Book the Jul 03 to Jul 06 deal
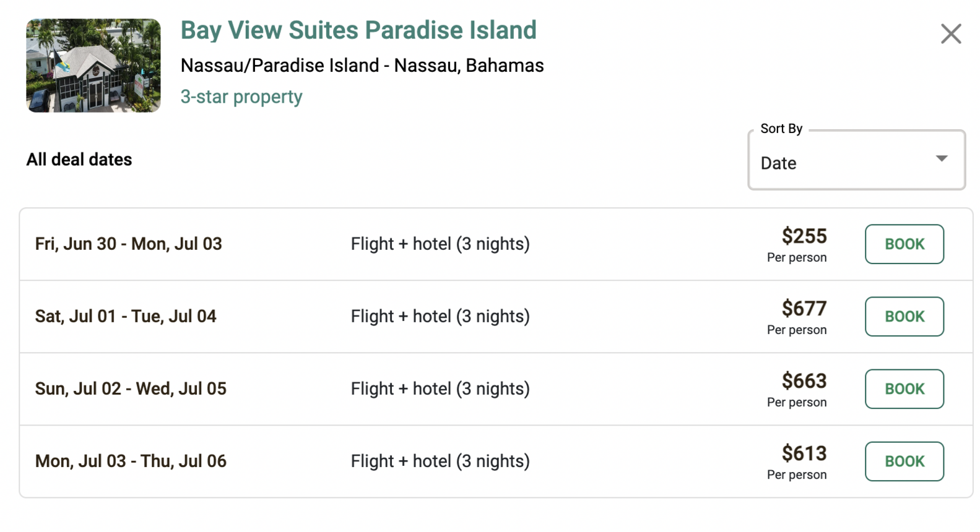 903,461
